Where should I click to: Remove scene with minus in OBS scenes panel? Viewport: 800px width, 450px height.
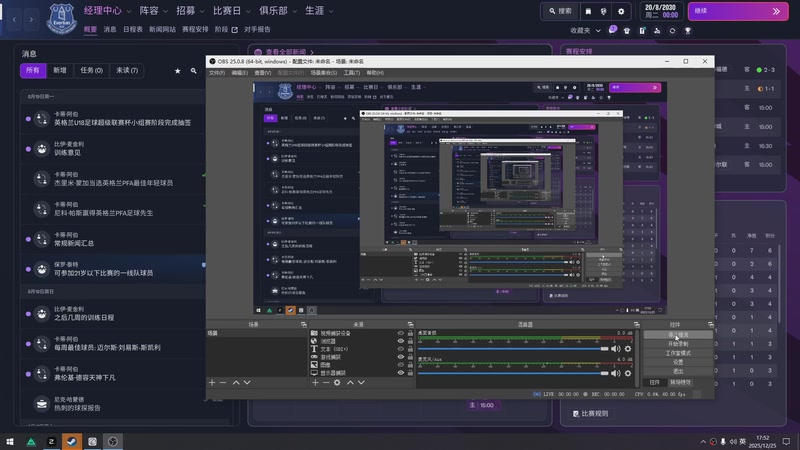click(x=223, y=382)
